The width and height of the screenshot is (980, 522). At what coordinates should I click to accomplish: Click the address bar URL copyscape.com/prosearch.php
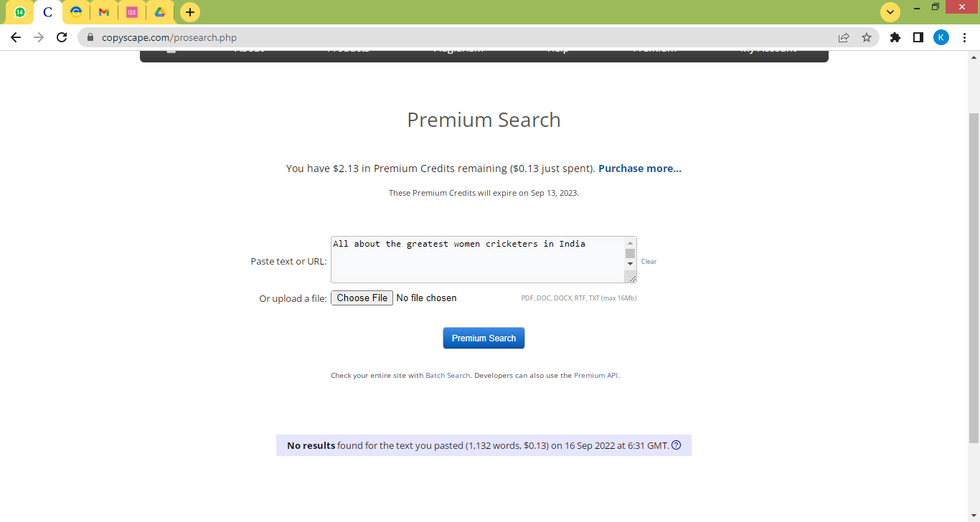point(169,37)
